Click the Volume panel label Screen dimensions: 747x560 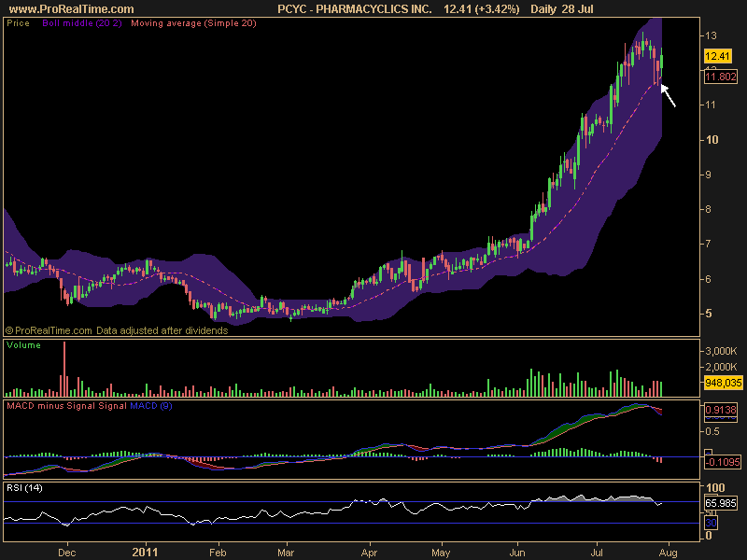(23, 345)
